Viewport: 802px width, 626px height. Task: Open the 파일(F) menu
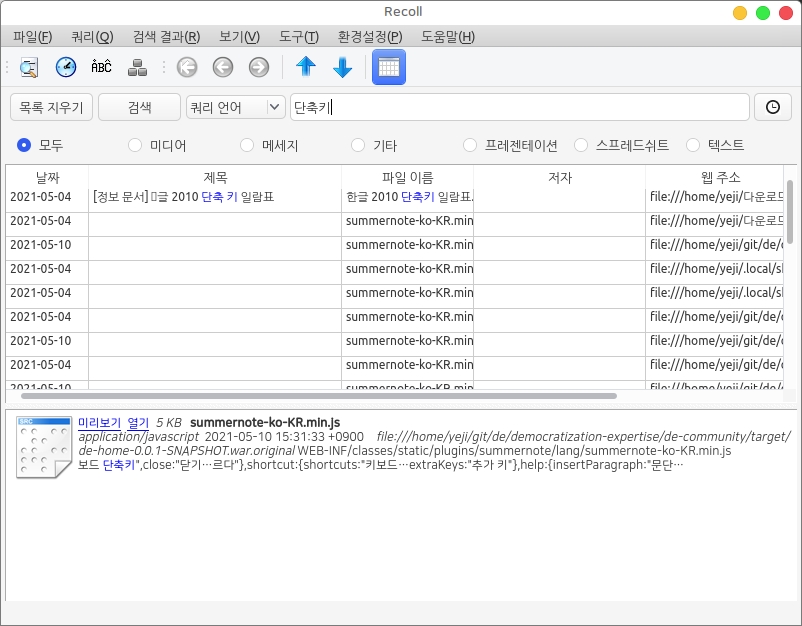click(x=32, y=37)
